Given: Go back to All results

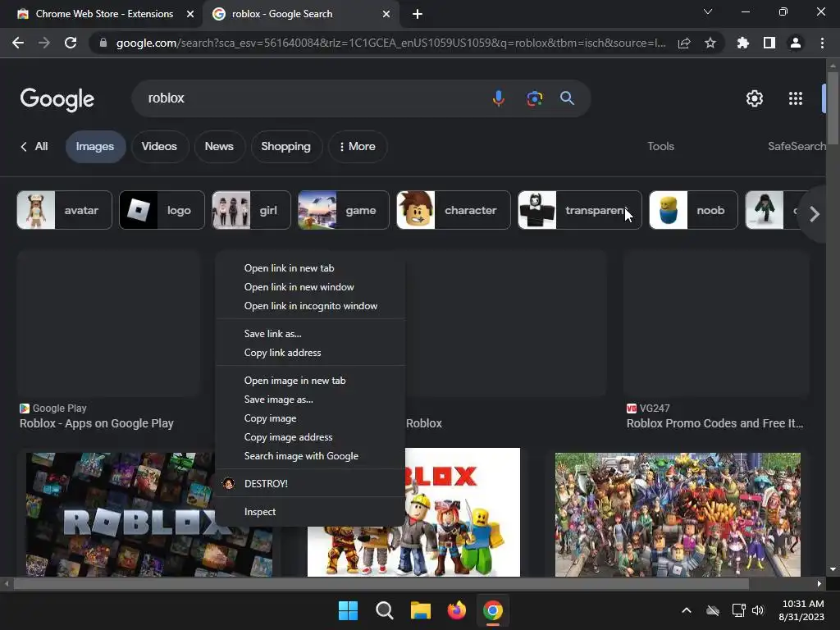Looking at the screenshot, I should (34, 146).
